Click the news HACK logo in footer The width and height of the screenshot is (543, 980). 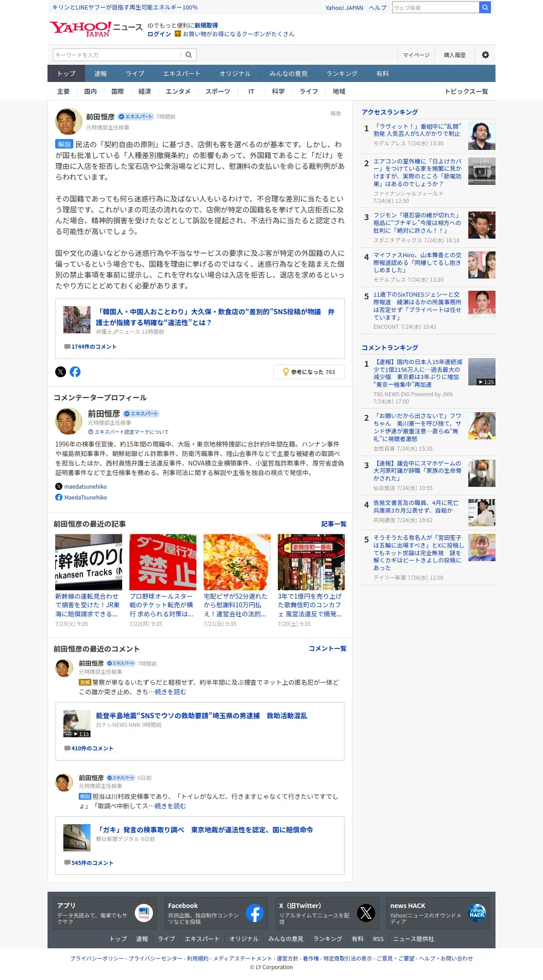tap(477, 913)
